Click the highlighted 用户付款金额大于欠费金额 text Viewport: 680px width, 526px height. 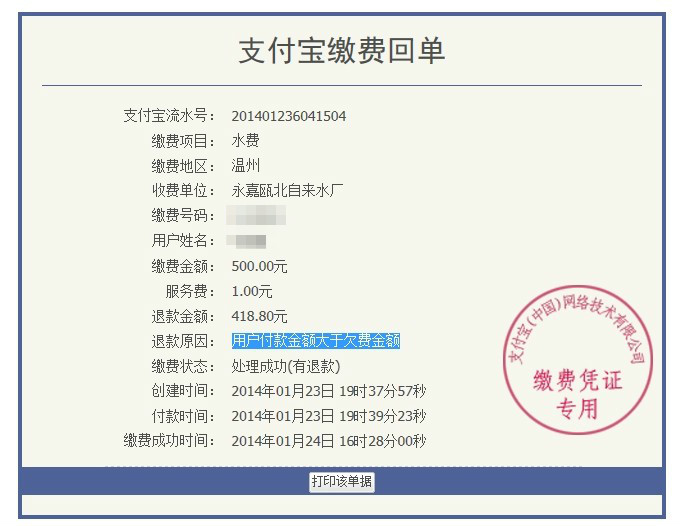316,341
